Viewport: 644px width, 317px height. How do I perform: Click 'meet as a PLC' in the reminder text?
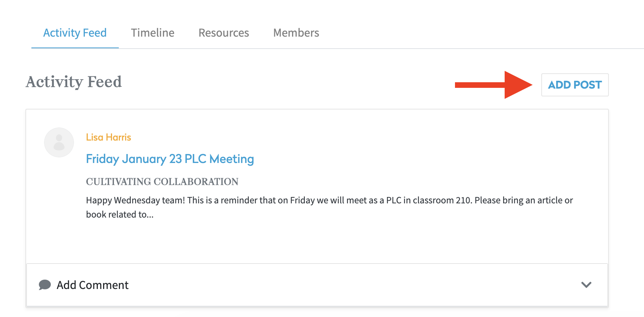tap(373, 200)
